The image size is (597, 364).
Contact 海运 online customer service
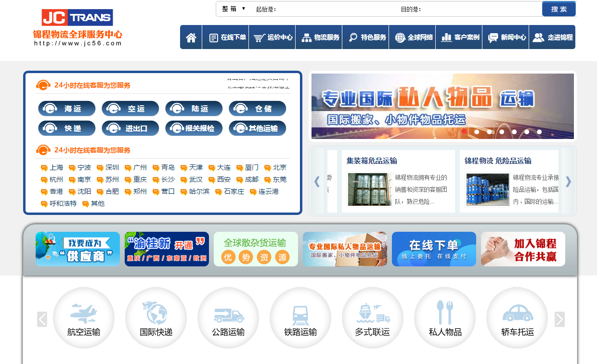point(67,109)
